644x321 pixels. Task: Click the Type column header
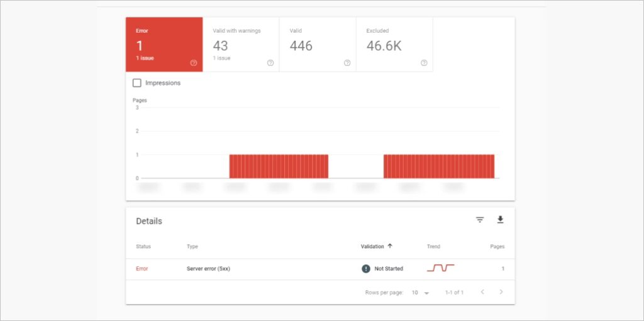(x=192, y=247)
